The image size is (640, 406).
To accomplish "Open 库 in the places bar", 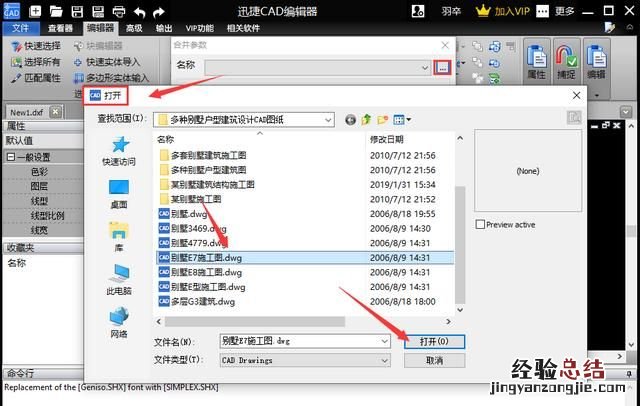I will coord(119,237).
